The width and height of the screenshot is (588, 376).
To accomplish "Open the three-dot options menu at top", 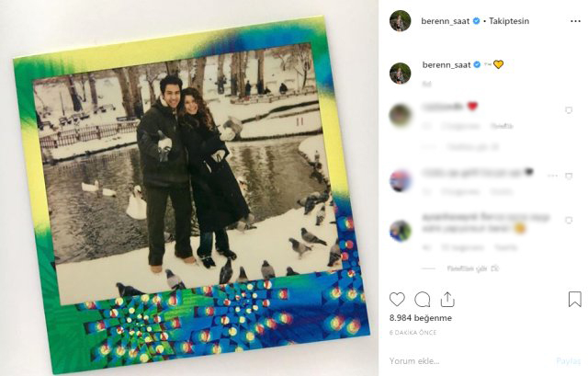I will [x=575, y=21].
